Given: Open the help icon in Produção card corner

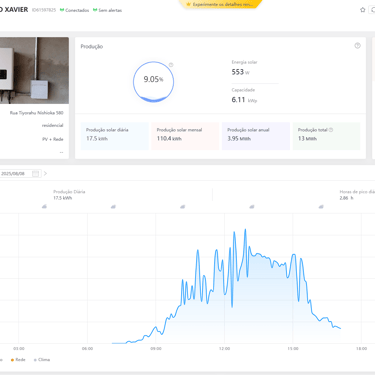Looking at the screenshot, I should pos(357,46).
